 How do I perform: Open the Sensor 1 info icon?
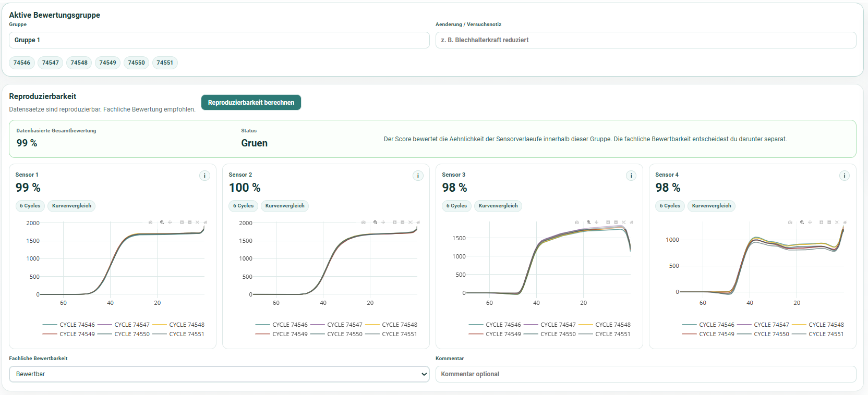coord(204,176)
